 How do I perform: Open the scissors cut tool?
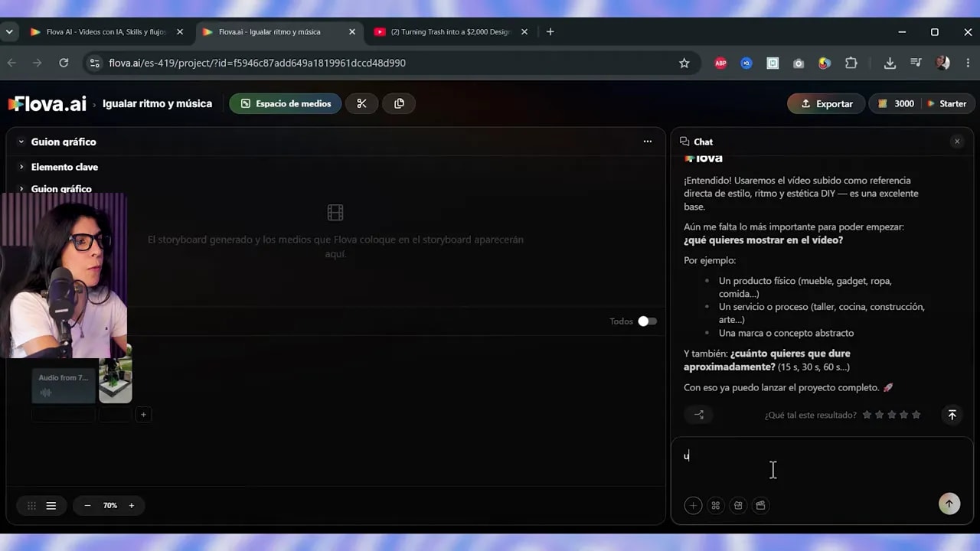361,104
